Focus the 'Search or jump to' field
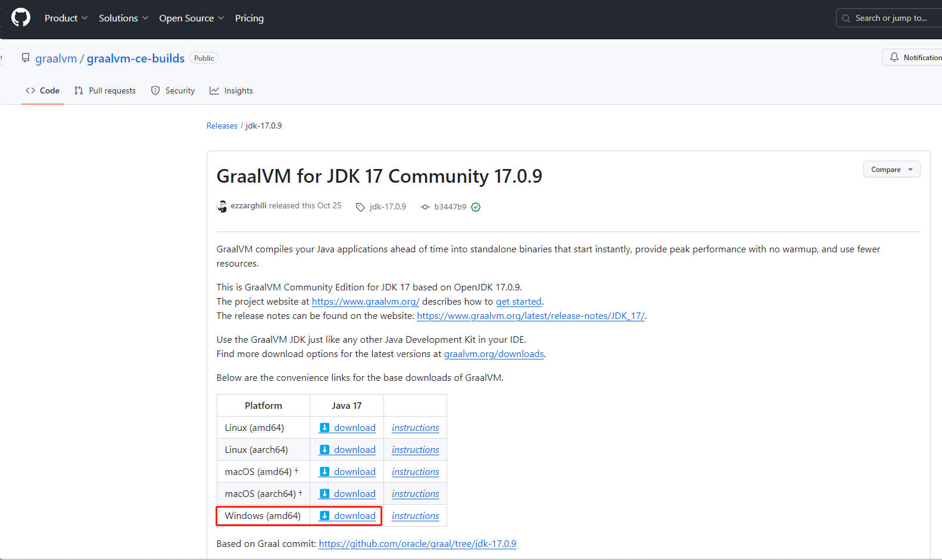942x560 pixels. (x=890, y=18)
